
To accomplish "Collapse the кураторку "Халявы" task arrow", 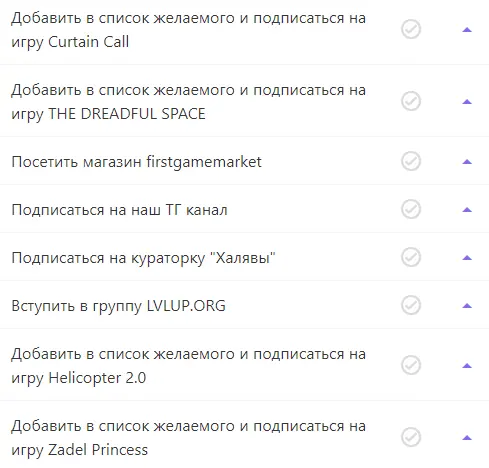I will pos(467,258).
